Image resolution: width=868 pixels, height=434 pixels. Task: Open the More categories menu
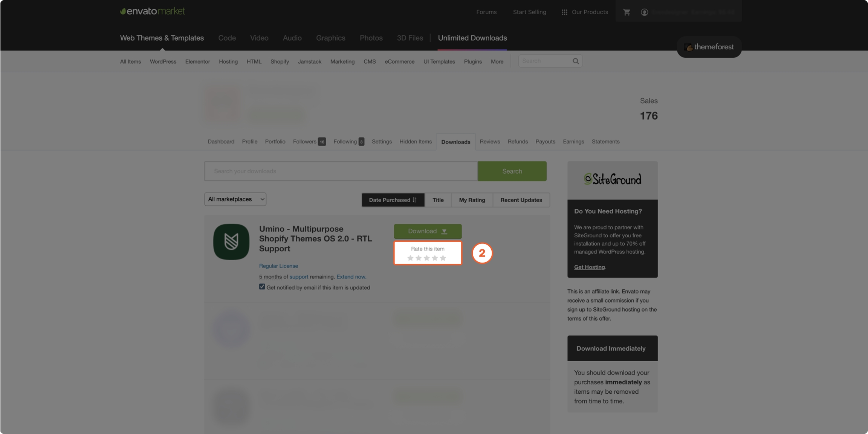(x=497, y=61)
